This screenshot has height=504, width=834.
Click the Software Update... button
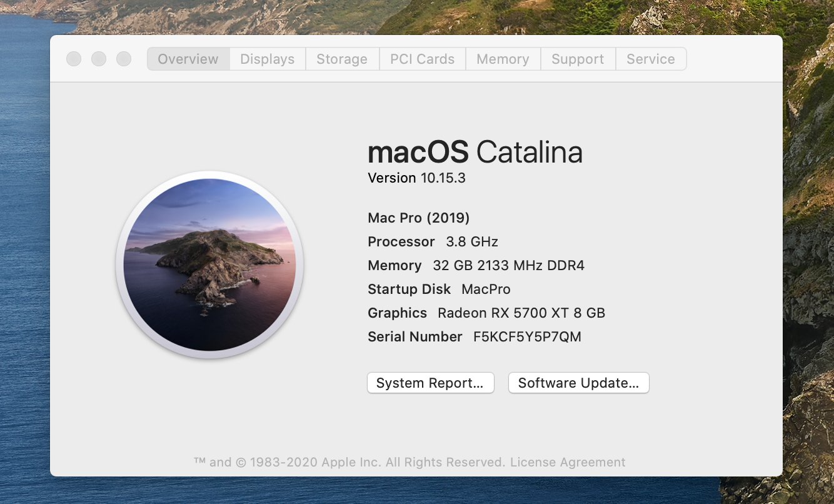[x=579, y=383]
